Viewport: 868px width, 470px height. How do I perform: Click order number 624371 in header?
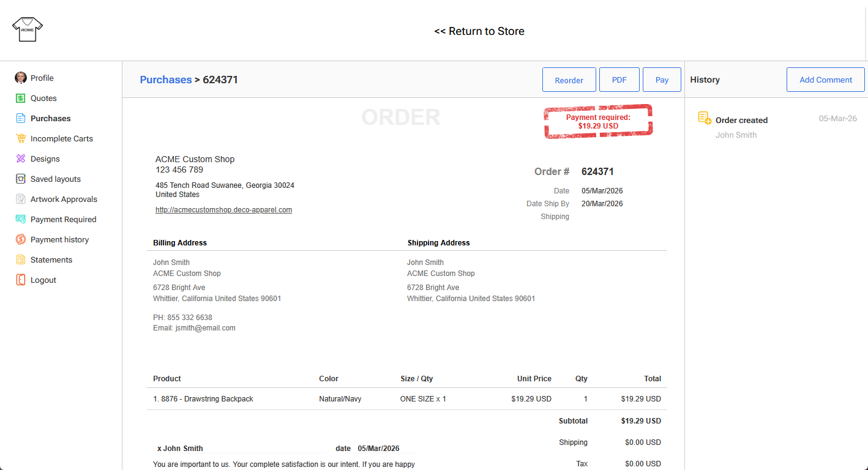[597, 171]
